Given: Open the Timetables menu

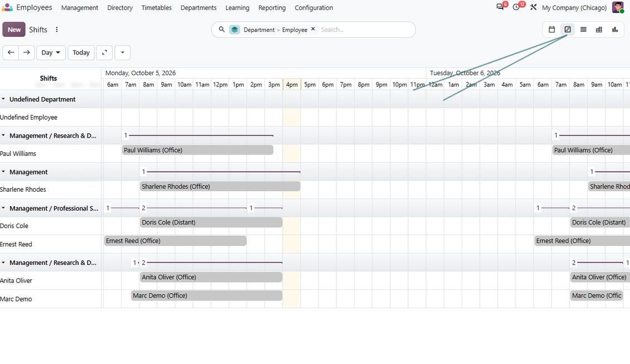Looking at the screenshot, I should 156,8.
